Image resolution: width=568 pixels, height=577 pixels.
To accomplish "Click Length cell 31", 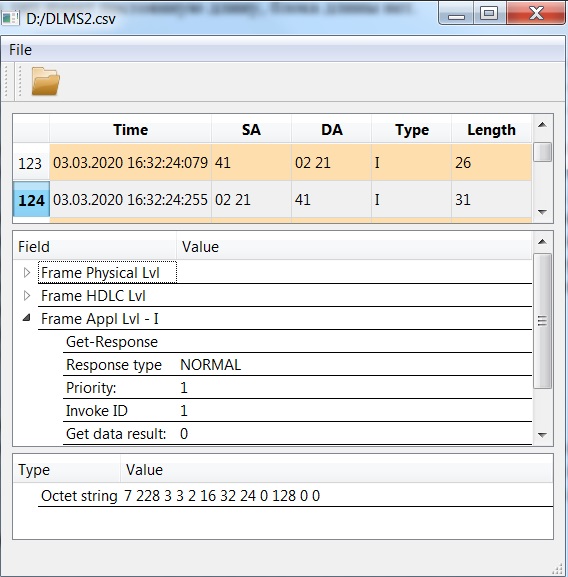I will point(491,199).
